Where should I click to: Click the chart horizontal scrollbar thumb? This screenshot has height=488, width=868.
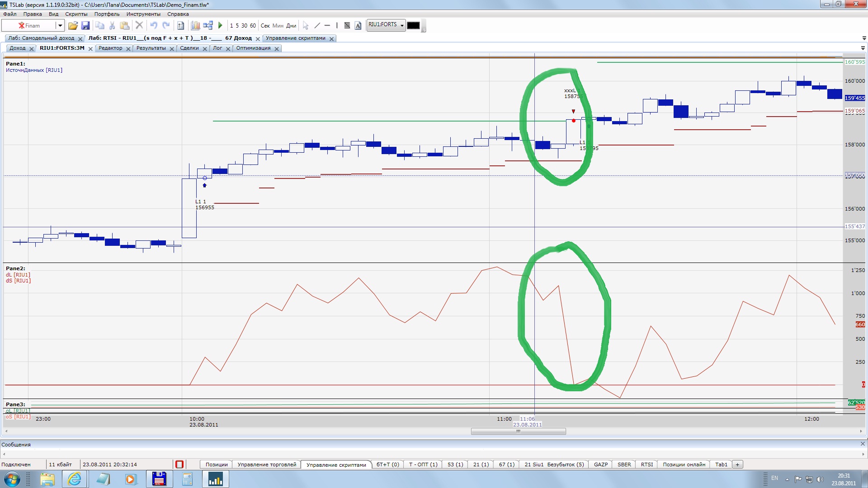point(518,432)
